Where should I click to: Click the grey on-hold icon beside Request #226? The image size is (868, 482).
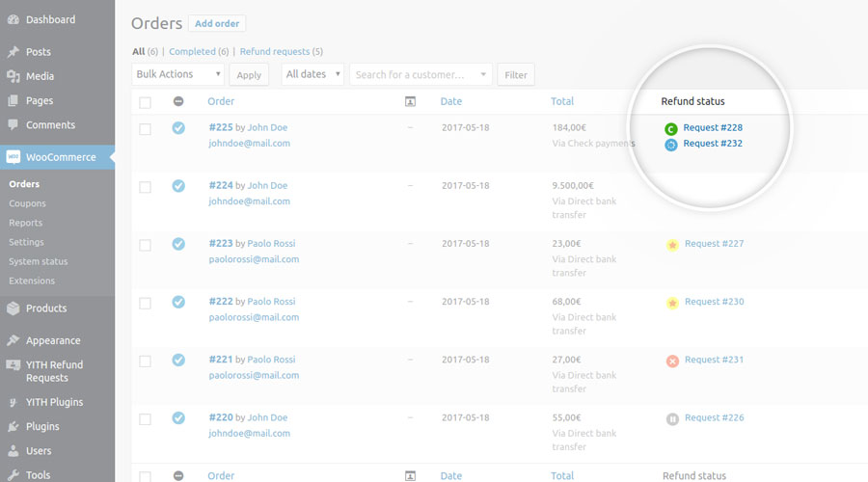pos(672,418)
